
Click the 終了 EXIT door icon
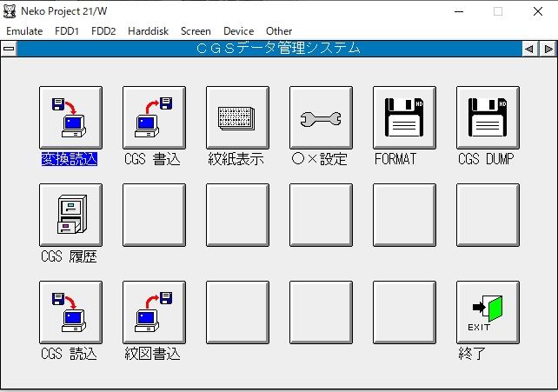pyautogui.click(x=488, y=312)
